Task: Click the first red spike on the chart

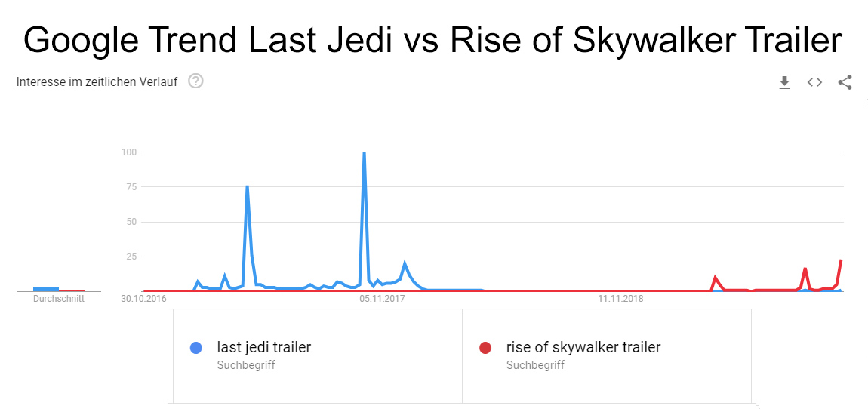Action: point(715,278)
